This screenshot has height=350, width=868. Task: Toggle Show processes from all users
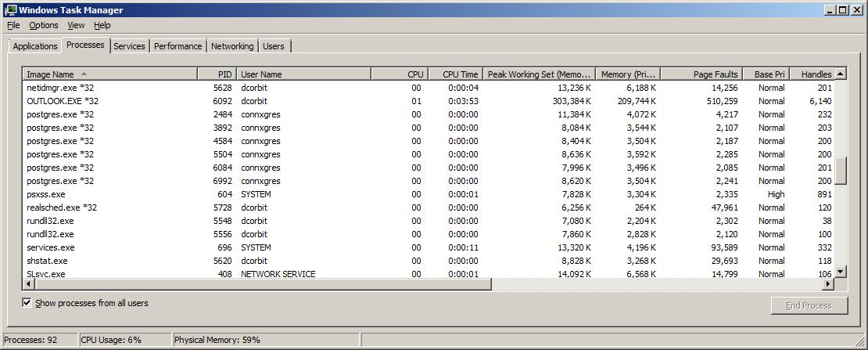(x=27, y=303)
